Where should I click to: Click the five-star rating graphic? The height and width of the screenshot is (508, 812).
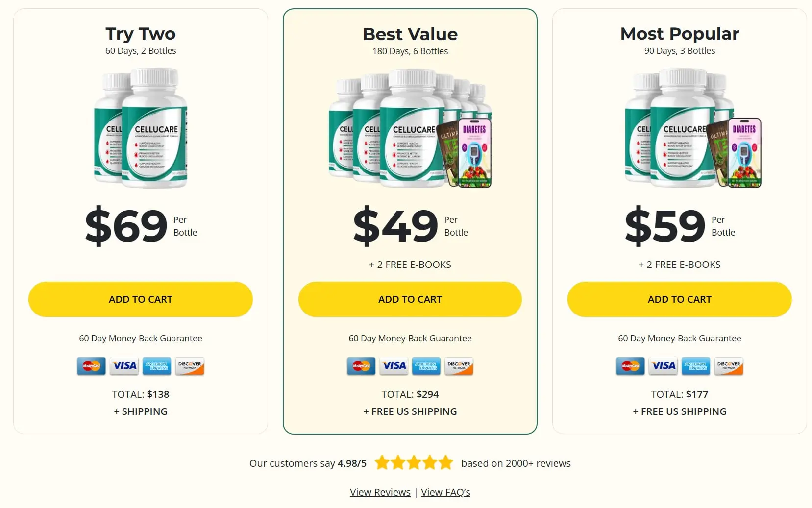414,462
